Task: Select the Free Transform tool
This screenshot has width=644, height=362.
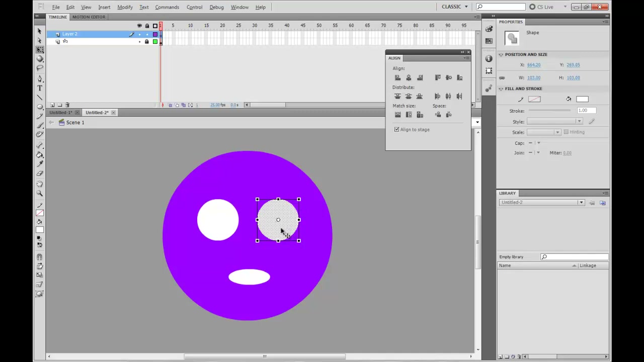Action: (x=40, y=50)
